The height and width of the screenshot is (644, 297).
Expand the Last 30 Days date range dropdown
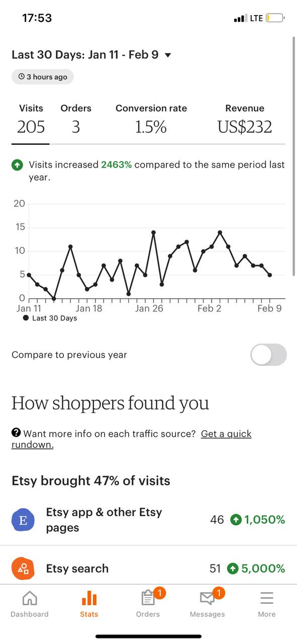tap(92, 54)
